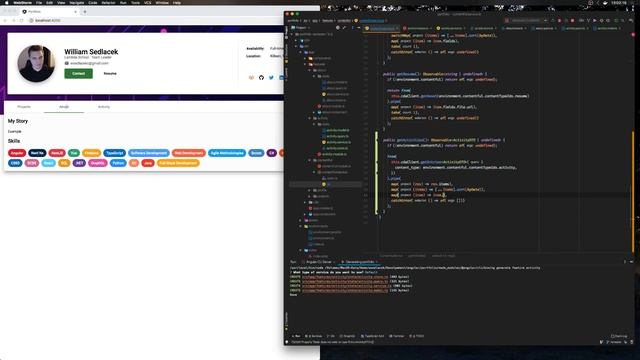Click the browser forward arrow
The image size is (640, 360).
point(13,20)
